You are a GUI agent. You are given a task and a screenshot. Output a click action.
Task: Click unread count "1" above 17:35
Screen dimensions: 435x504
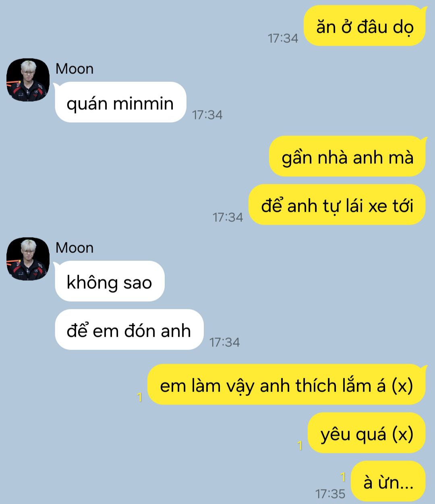pos(343,477)
